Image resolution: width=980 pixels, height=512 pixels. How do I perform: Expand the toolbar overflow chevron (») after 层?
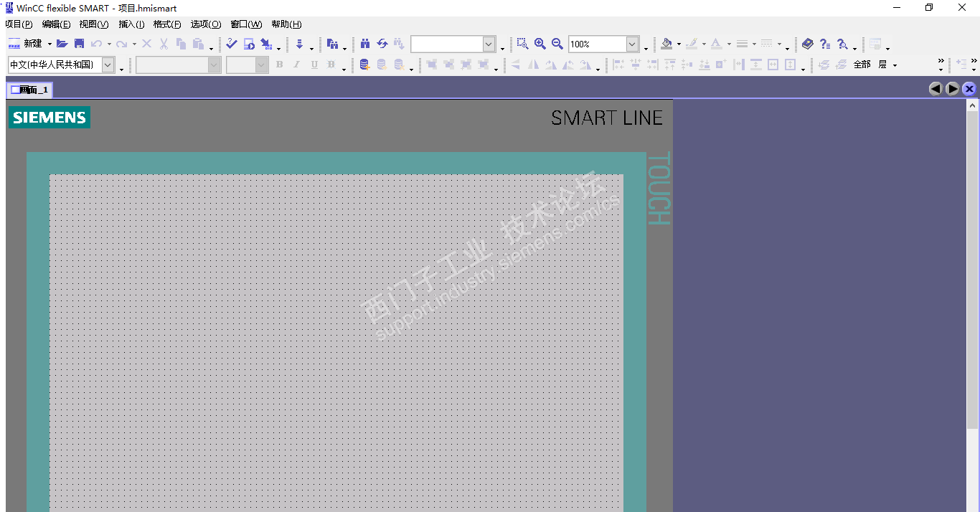(941, 61)
